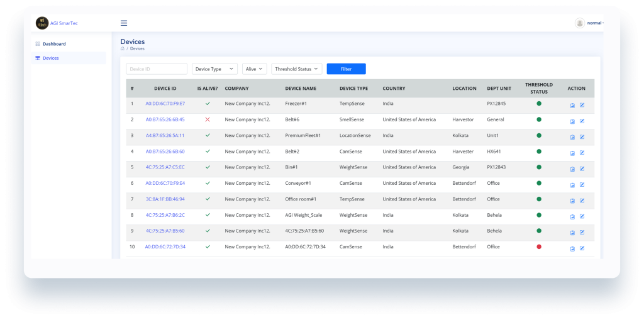Open device link A0:DD:6C:70:F9:E4
644x320 pixels.
tap(165, 183)
